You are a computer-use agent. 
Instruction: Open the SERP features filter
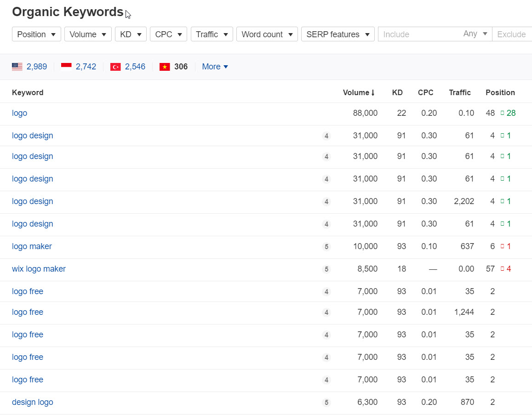click(x=338, y=34)
